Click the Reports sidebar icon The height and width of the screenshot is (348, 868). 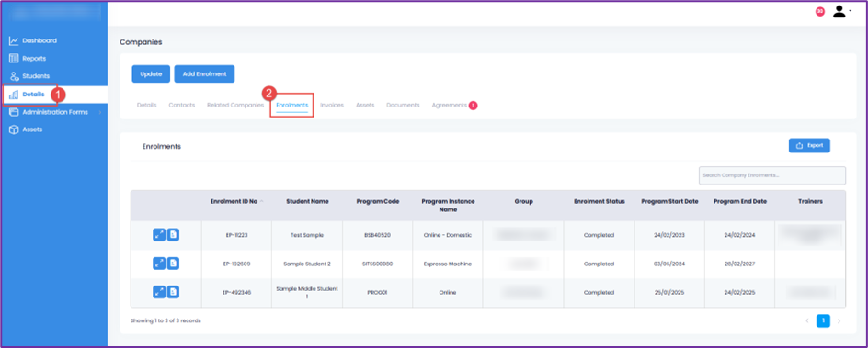point(14,58)
